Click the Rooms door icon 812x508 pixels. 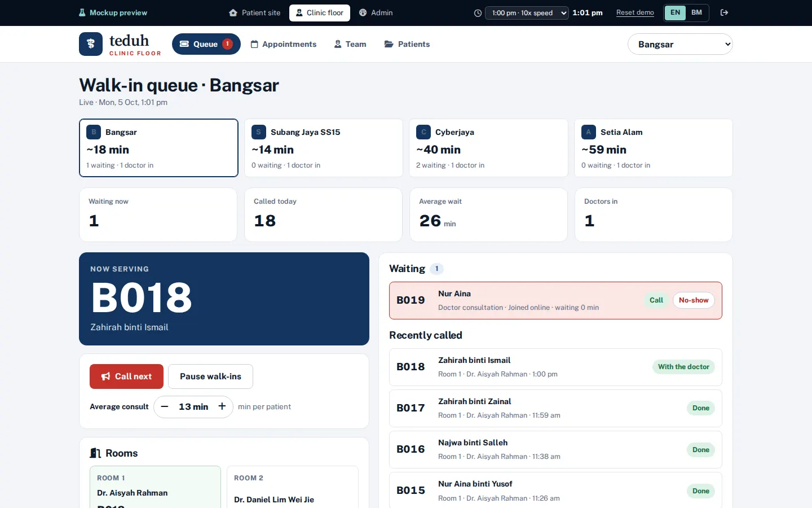click(95, 453)
